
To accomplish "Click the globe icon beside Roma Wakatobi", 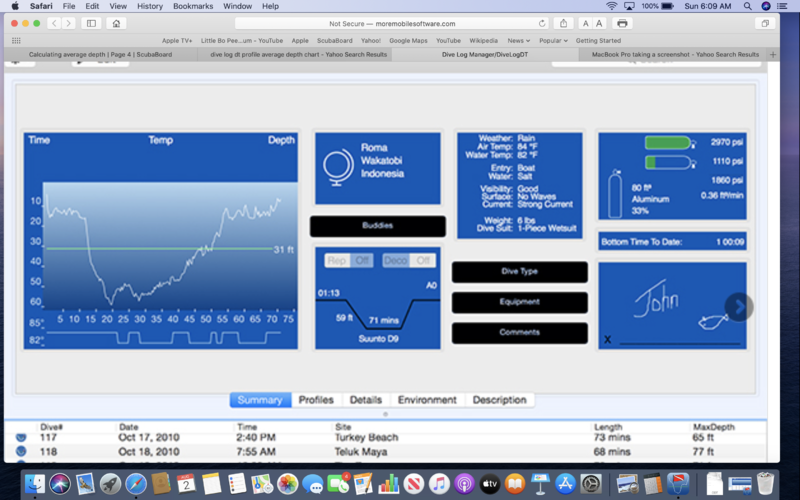I will 338,166.
